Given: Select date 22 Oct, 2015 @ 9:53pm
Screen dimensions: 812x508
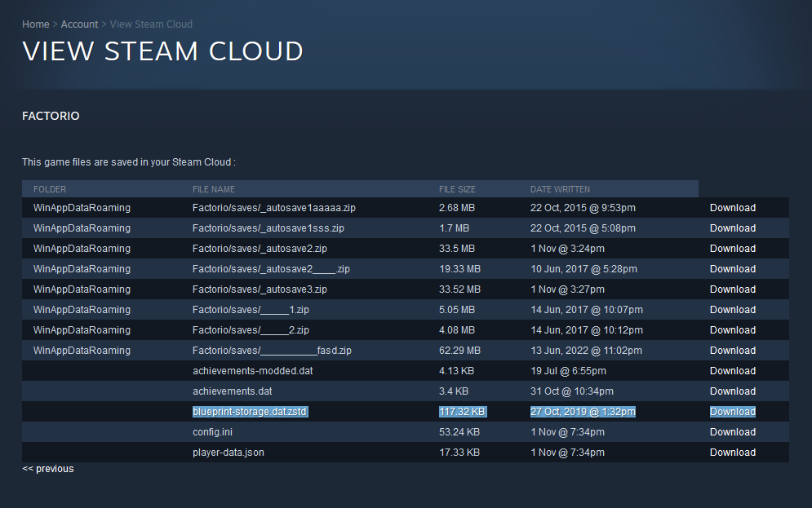Looking at the screenshot, I should tap(583, 208).
